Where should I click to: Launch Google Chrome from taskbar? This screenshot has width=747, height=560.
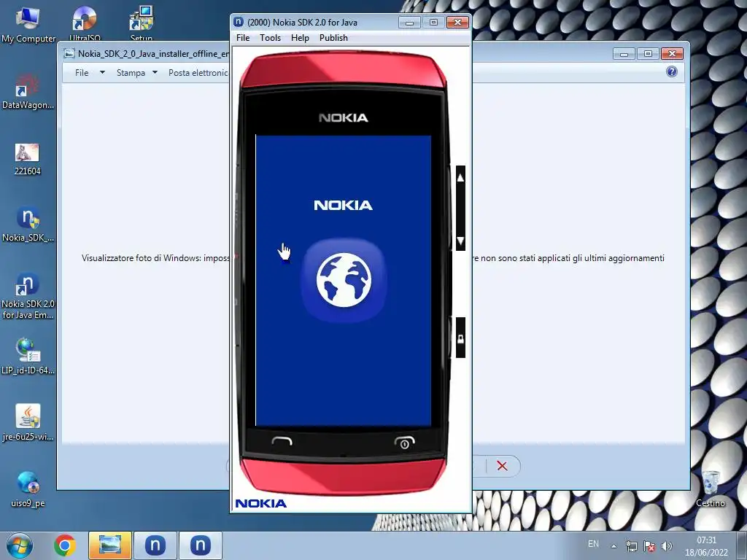click(x=65, y=545)
